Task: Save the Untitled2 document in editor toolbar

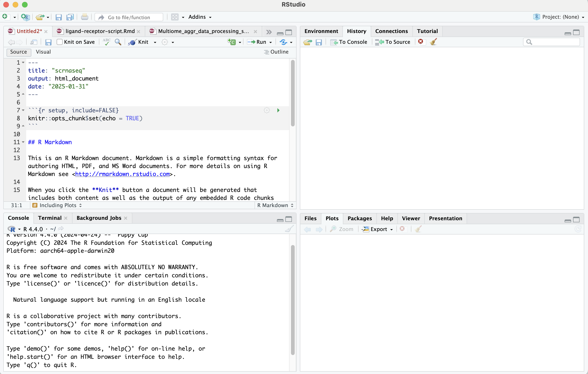Action: pos(48,42)
